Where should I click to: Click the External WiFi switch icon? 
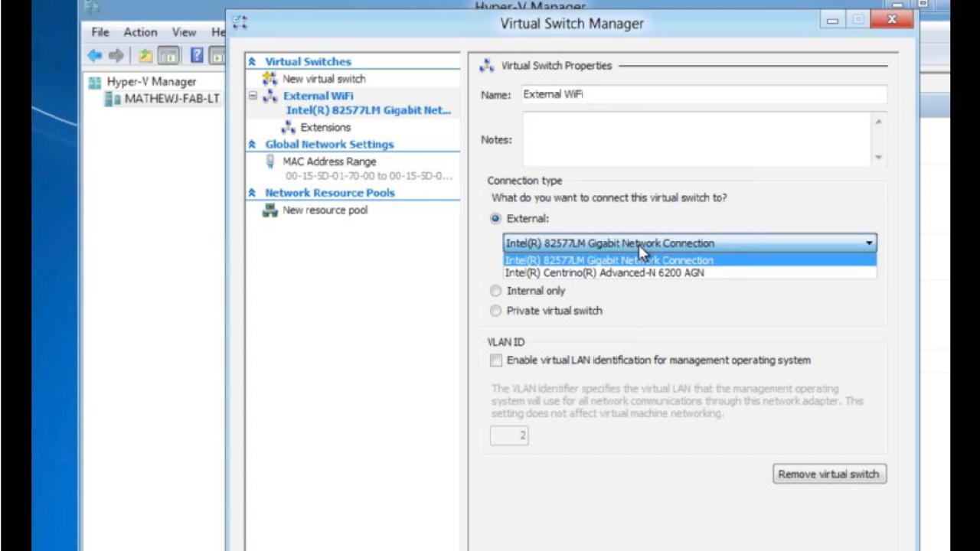click(x=269, y=96)
